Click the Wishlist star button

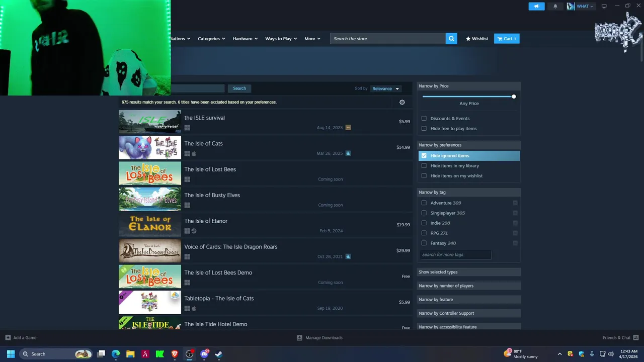pos(477,39)
